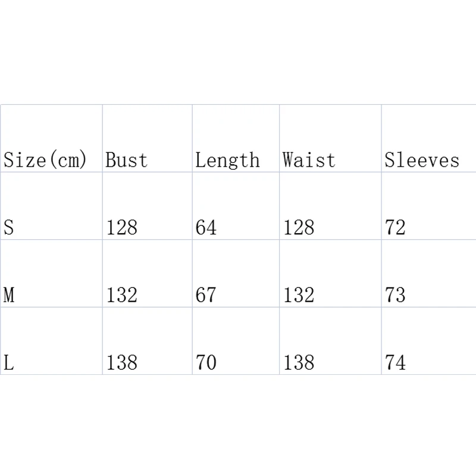Select Sleeves value 73
This screenshot has width=476, height=476.
click(x=395, y=295)
